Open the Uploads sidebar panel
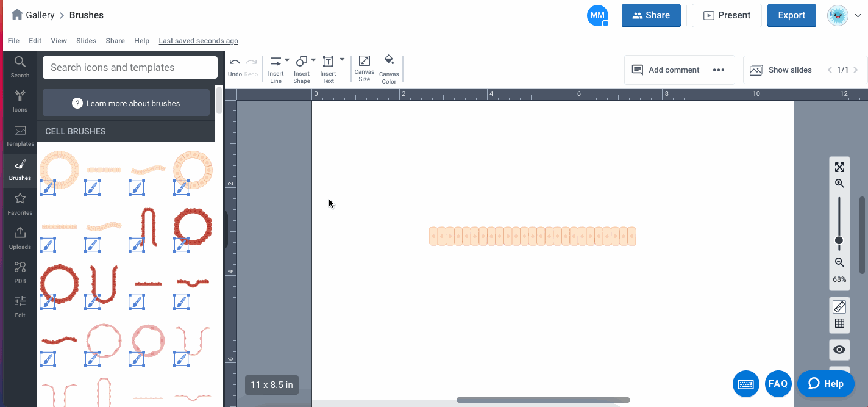The height and width of the screenshot is (407, 868). 20,237
